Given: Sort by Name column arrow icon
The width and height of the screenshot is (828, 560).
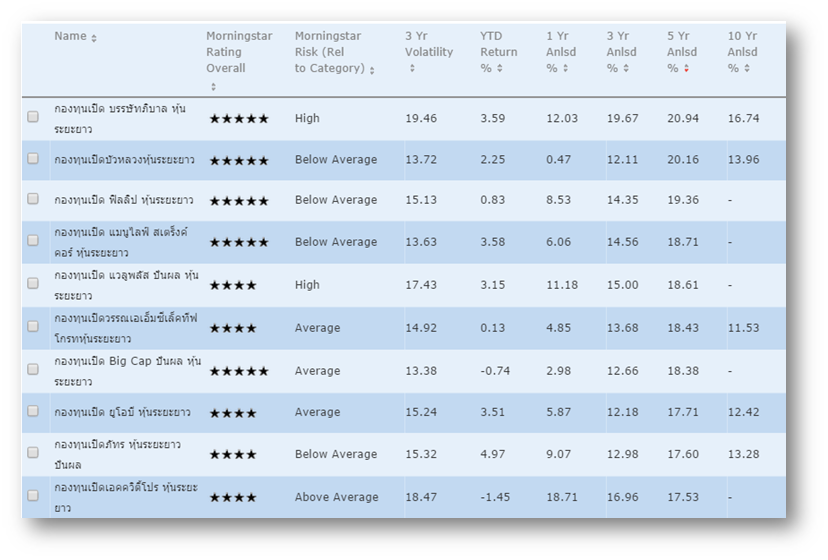Looking at the screenshot, I should click(94, 38).
